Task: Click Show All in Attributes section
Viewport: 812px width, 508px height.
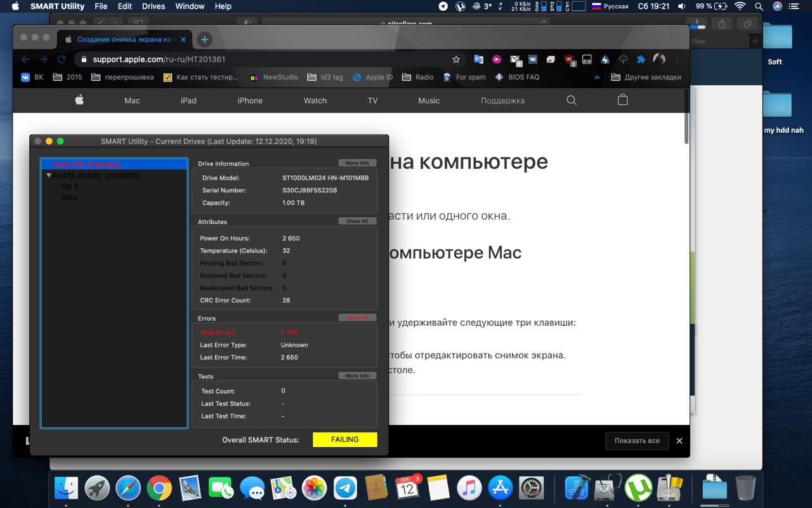Action: (357, 221)
